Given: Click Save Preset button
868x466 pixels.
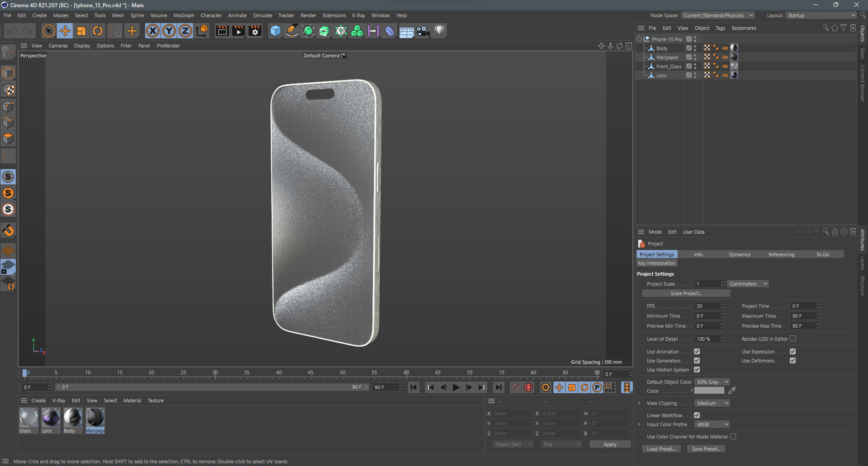Looking at the screenshot, I should tap(706, 449).
